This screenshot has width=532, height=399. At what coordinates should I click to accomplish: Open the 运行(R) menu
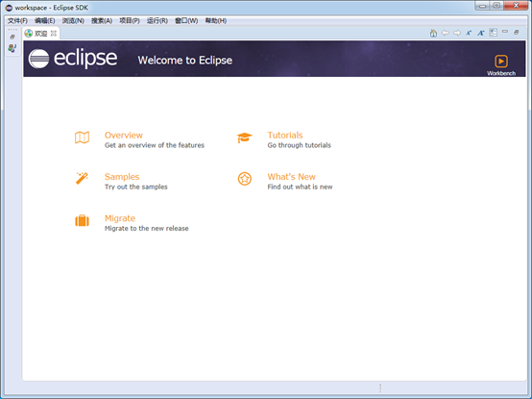[x=157, y=21]
